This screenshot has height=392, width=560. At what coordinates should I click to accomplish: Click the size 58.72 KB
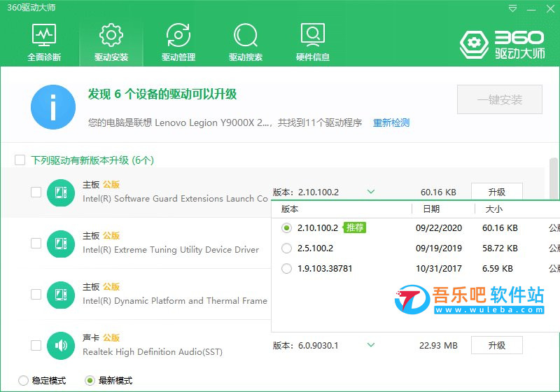click(x=500, y=248)
